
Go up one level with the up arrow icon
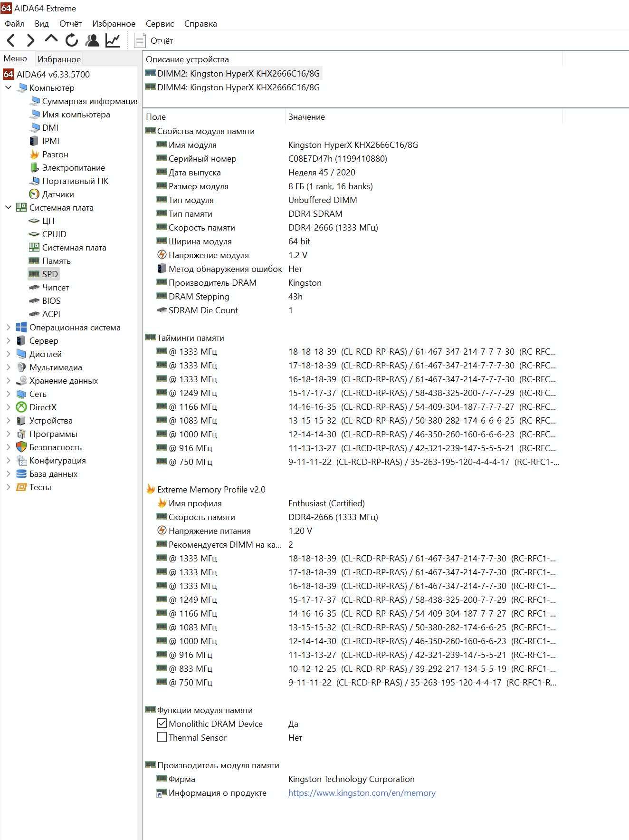tap(51, 39)
